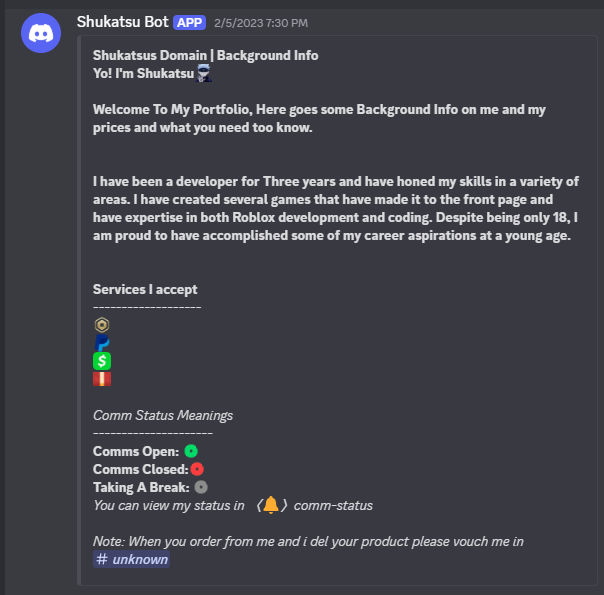Click the bell emoji before comm-status

pos(271,505)
